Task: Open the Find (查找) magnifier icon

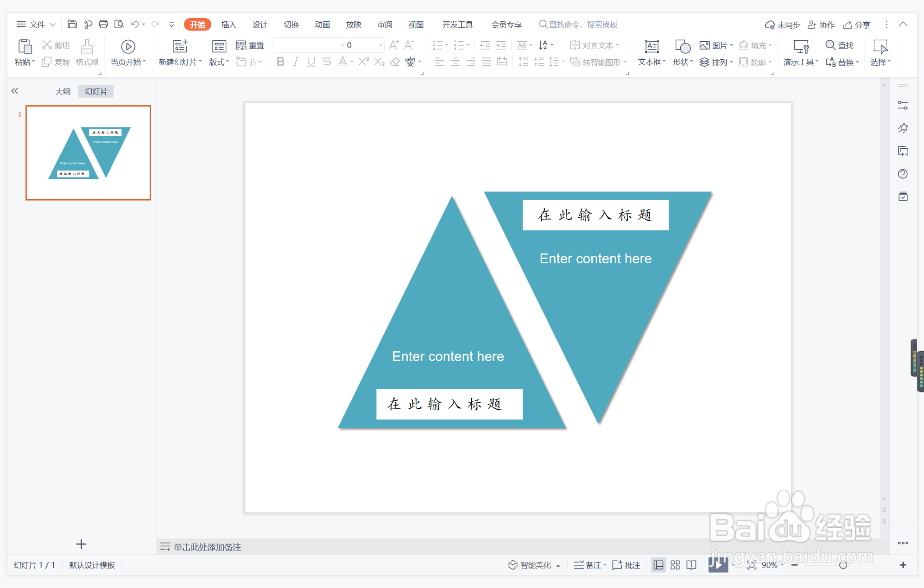Action: (830, 45)
